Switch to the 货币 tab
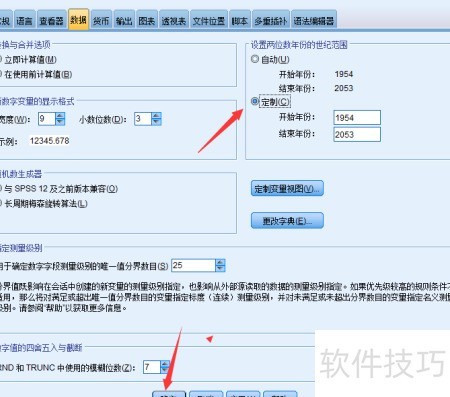The width and height of the screenshot is (450, 397). tap(101, 21)
